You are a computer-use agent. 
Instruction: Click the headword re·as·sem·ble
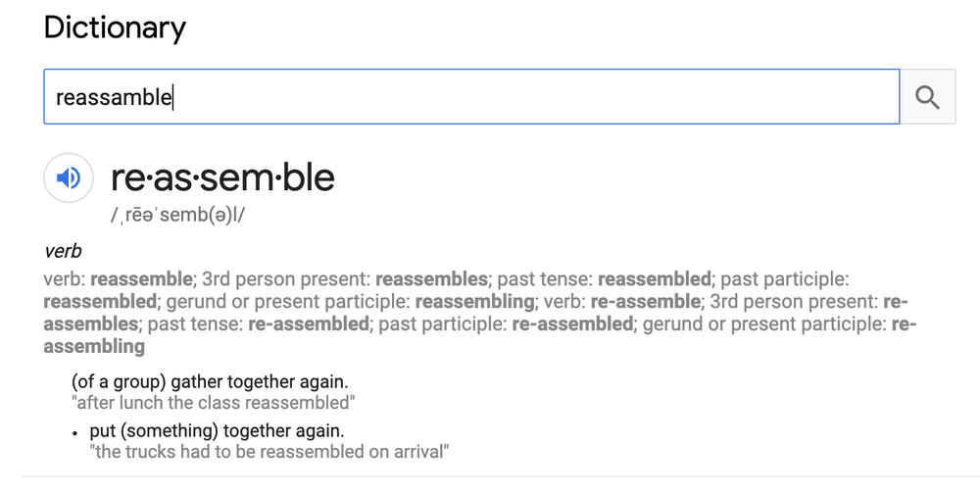(x=222, y=177)
